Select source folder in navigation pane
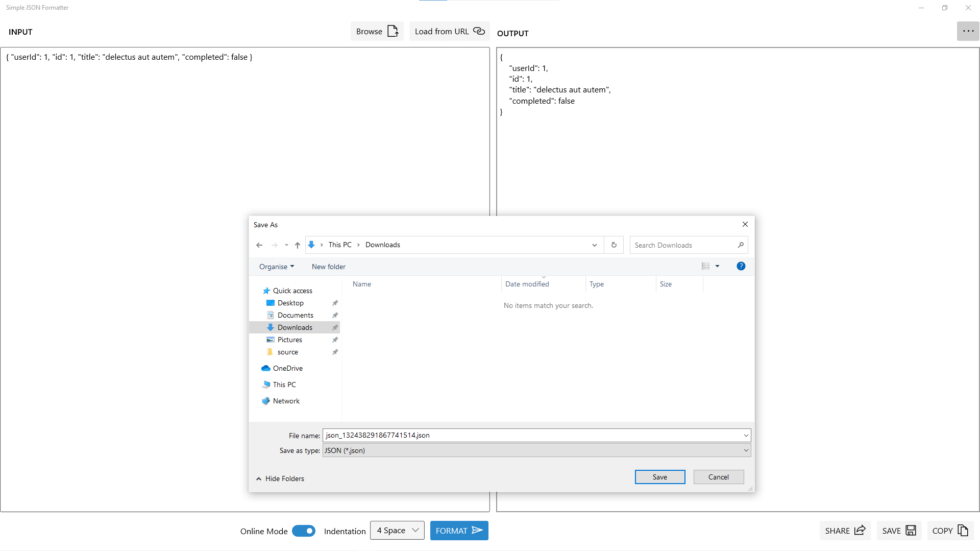This screenshot has height=551, width=980. 288,352
